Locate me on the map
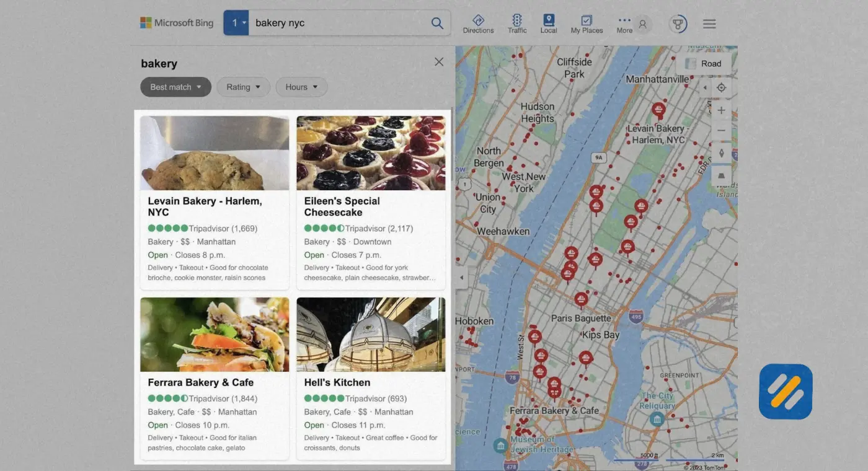The height and width of the screenshot is (471, 868). (x=721, y=87)
